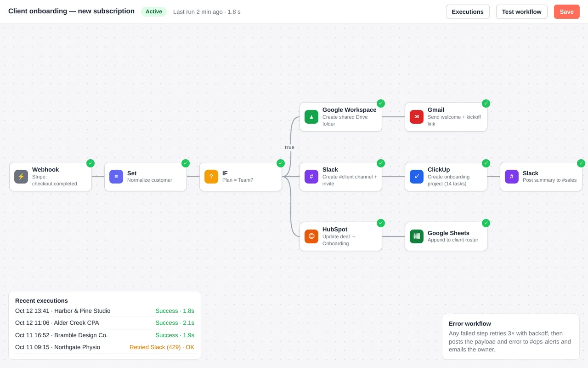This screenshot has width=588, height=368.
Task: Save the workflow
Action: point(567,12)
